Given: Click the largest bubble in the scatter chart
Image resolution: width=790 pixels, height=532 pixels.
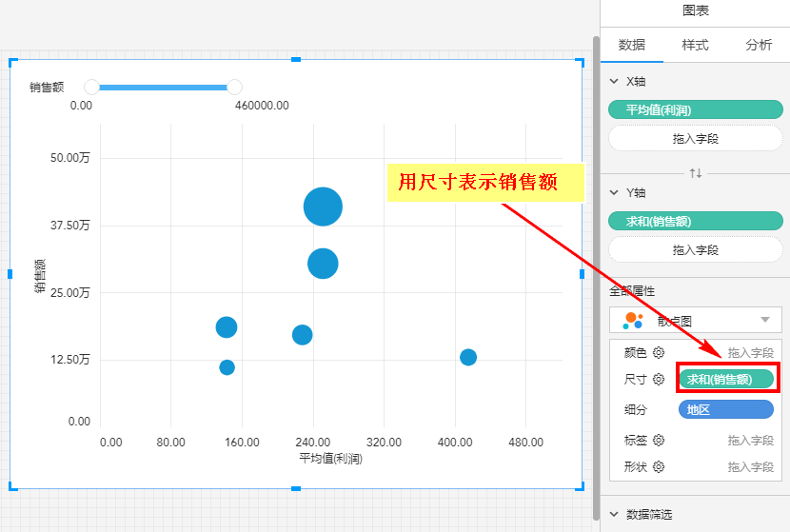Looking at the screenshot, I should coord(323,207).
